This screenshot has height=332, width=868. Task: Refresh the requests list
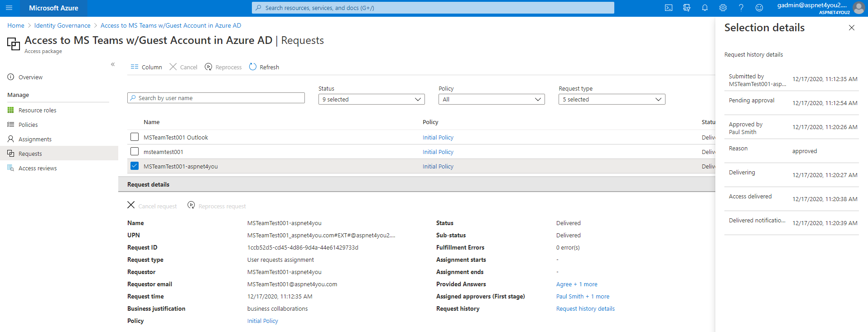tap(264, 67)
